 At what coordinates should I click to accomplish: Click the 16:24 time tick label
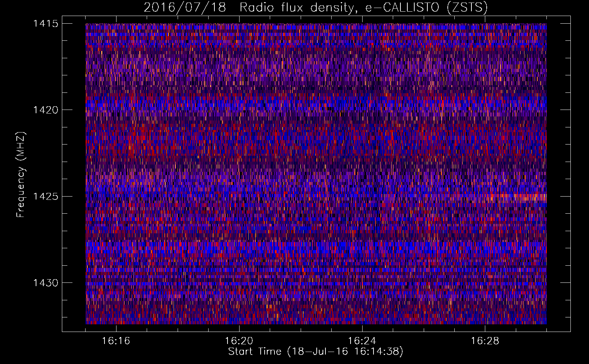(x=362, y=341)
